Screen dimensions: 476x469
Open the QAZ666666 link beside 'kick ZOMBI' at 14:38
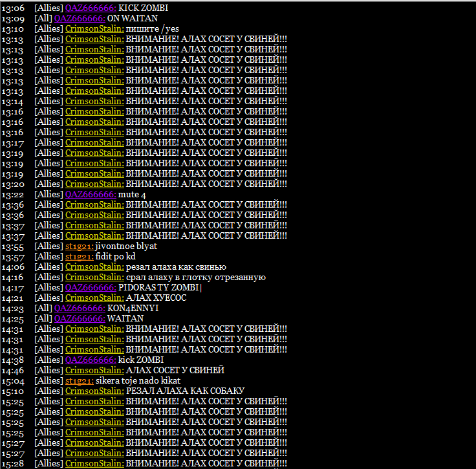click(x=91, y=360)
